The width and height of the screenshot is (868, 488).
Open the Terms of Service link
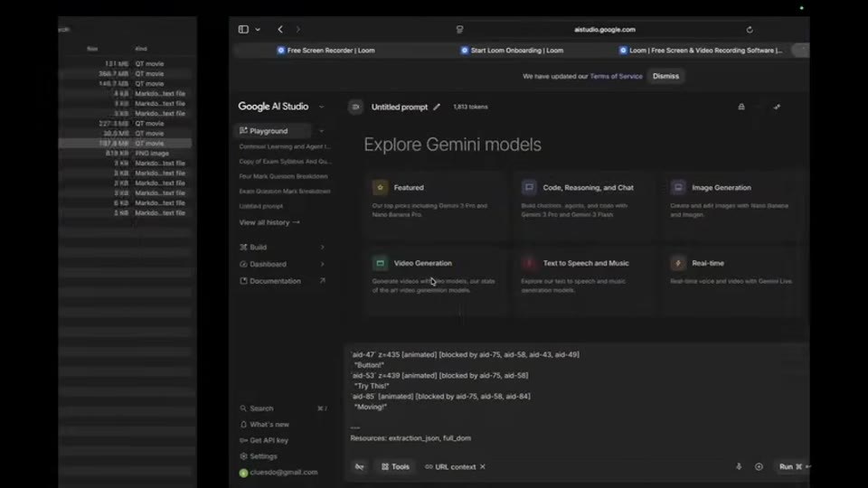[x=616, y=76]
